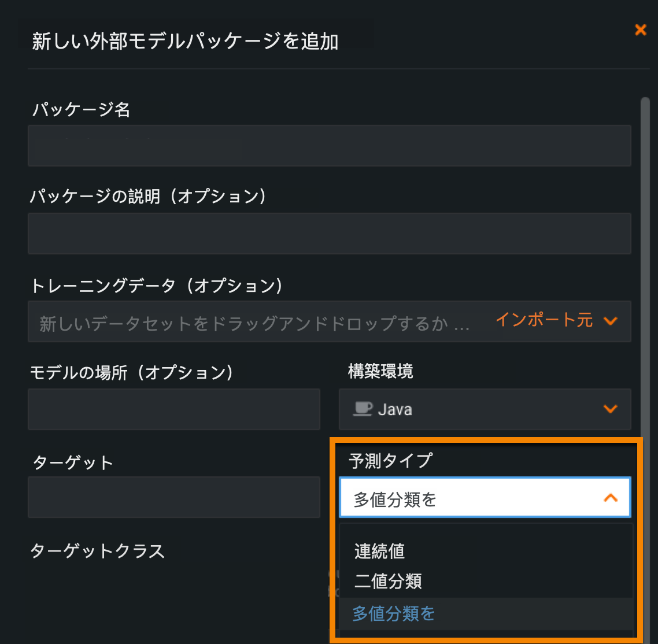
Task: Focus the パッケージ名 text field
Action: coord(329,146)
